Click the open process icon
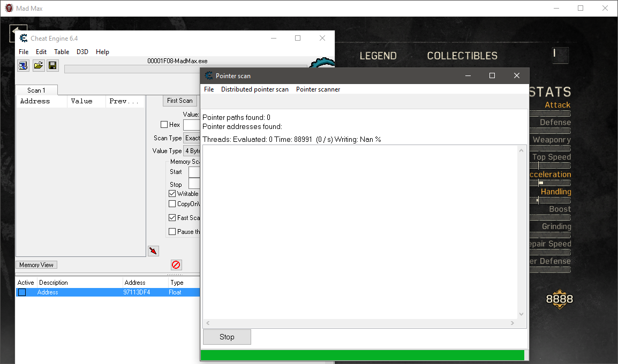This screenshot has width=618, height=364. 24,66
